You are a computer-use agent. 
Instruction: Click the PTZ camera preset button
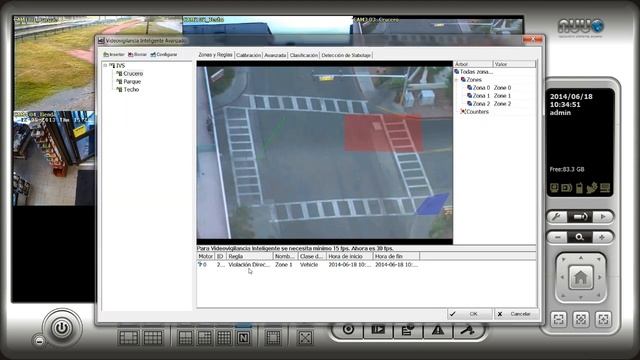pyautogui.click(x=580, y=217)
